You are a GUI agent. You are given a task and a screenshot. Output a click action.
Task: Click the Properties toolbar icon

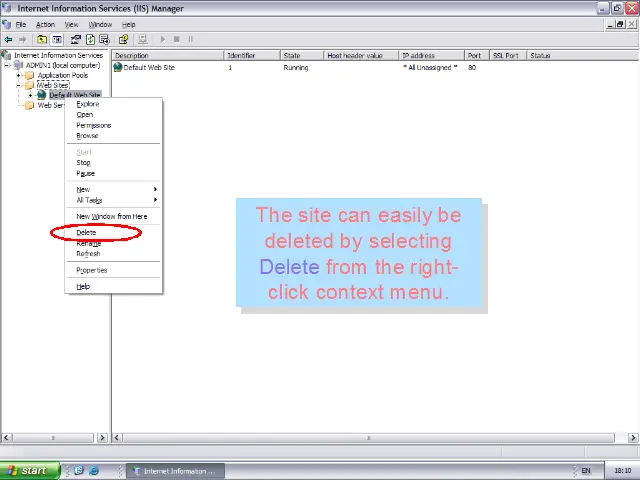coord(76,40)
